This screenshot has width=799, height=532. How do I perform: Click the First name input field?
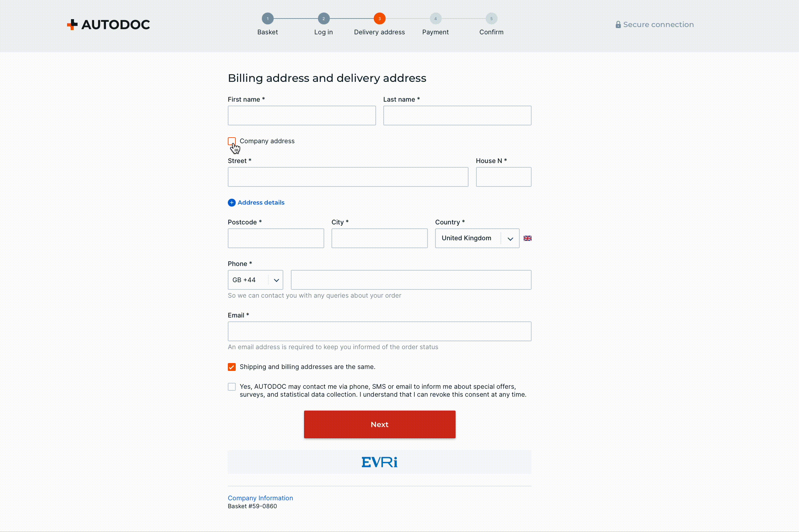coord(301,116)
